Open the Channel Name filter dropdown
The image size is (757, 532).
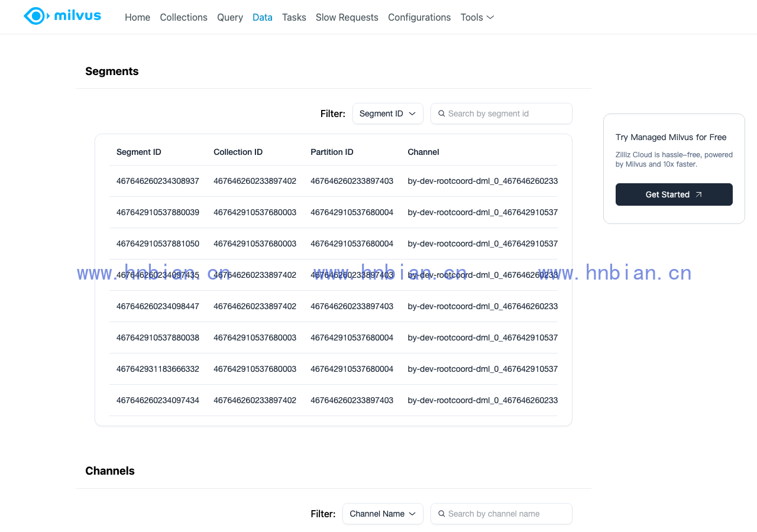pyautogui.click(x=383, y=514)
